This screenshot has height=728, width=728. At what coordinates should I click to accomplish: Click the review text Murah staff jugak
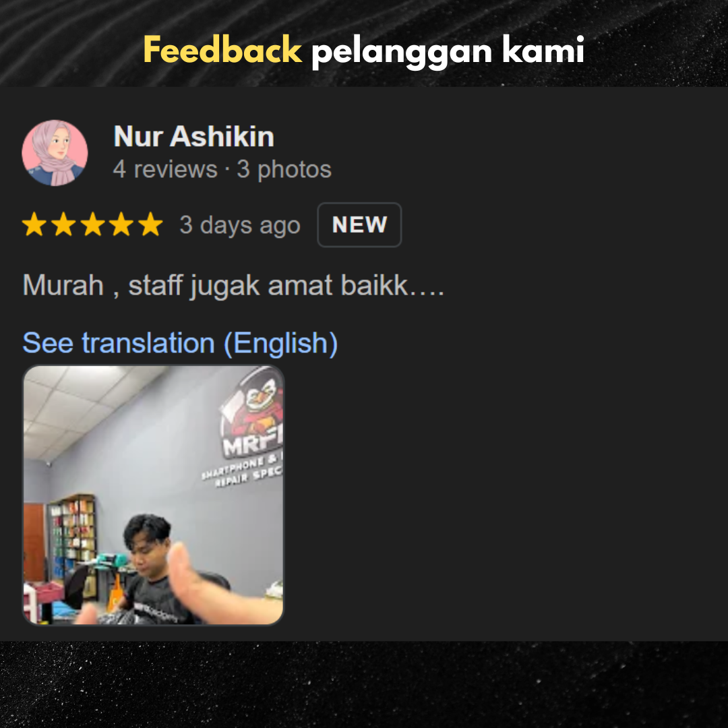(233, 285)
